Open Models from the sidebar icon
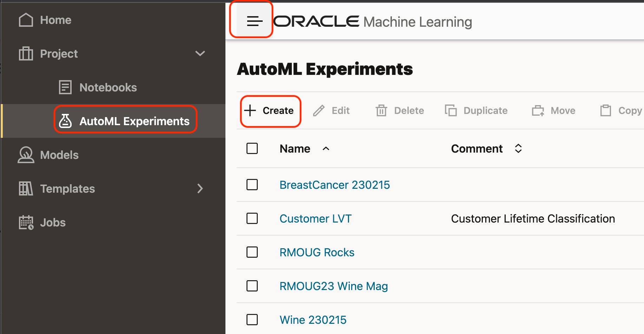Viewport: 644px width, 334px height. coord(26,155)
